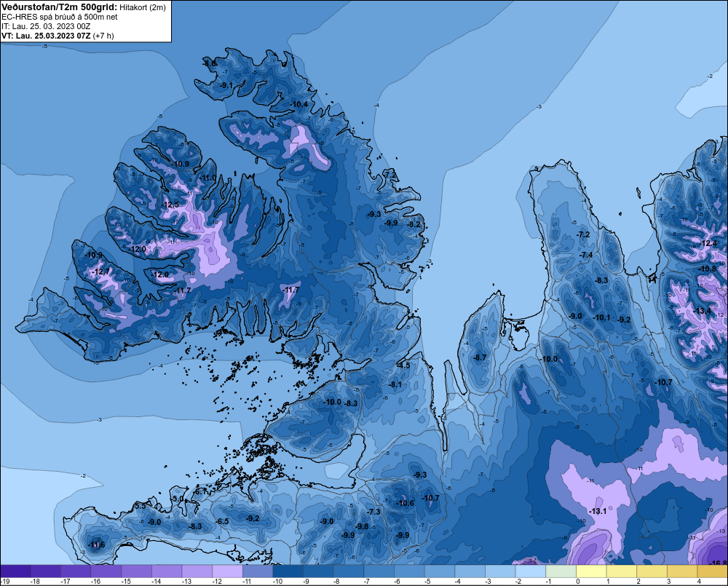Click the temperature value '-9.8'
The height and width of the screenshot is (586, 728).
(362, 526)
